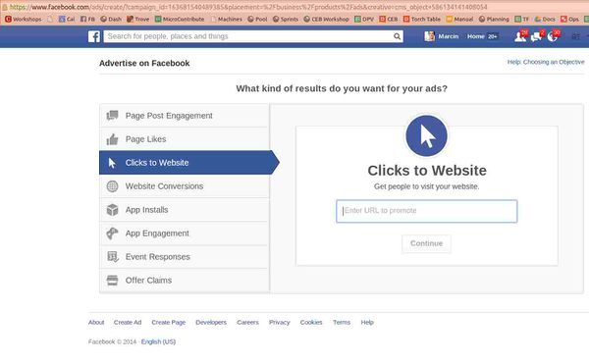Go to Home in Facebook header
The image size is (589, 364).
point(475,36)
